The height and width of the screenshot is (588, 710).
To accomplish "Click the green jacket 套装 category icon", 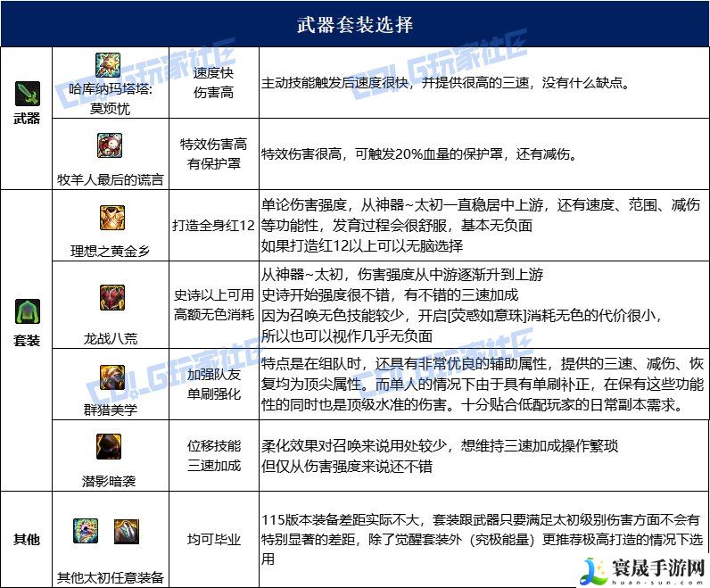I will coord(27,311).
